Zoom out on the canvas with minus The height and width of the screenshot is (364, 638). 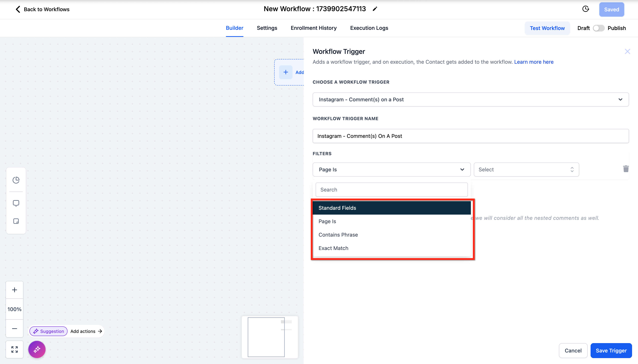(15, 328)
